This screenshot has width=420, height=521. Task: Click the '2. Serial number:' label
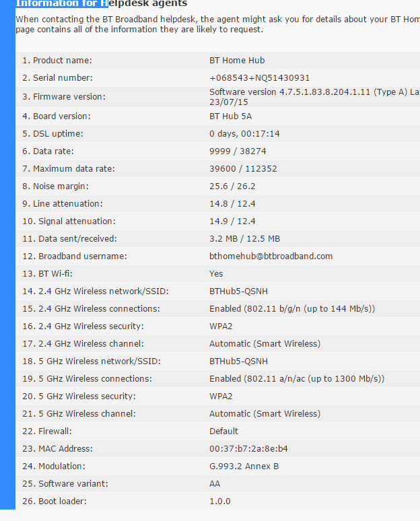click(x=57, y=78)
